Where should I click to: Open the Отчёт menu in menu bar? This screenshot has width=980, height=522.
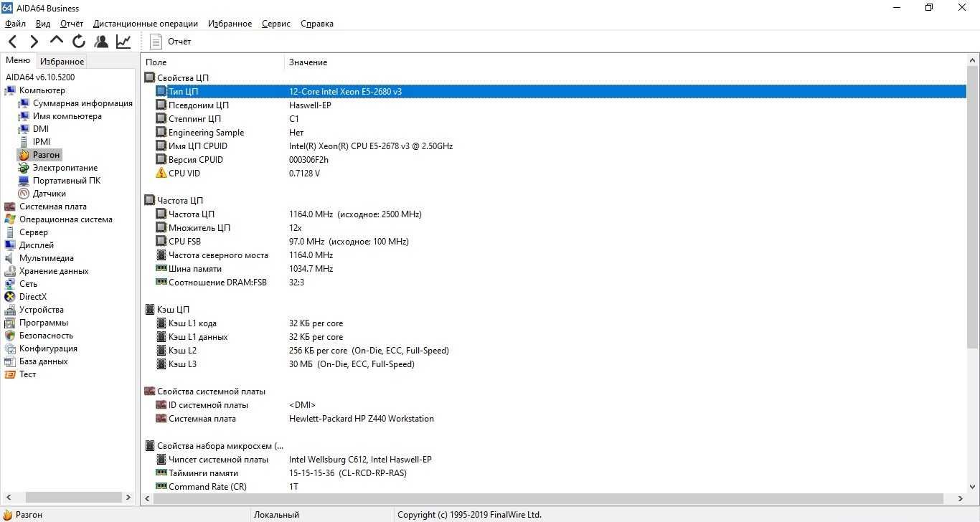[x=72, y=24]
